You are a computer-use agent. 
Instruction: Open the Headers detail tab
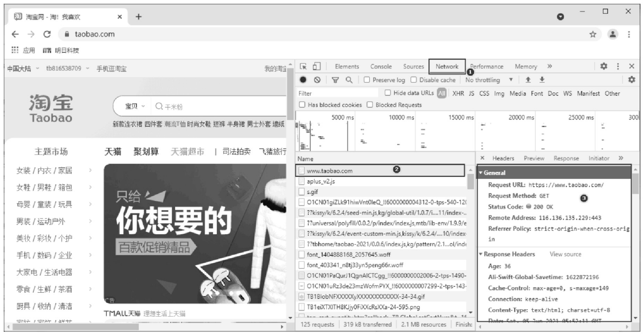[503, 158]
